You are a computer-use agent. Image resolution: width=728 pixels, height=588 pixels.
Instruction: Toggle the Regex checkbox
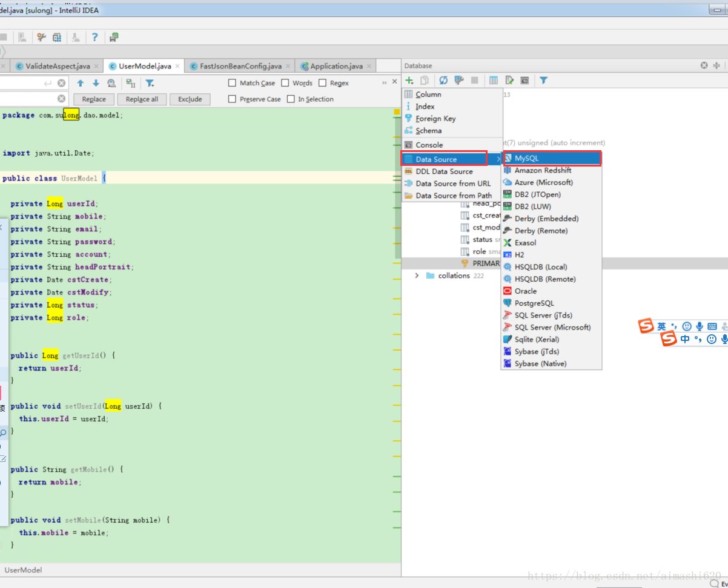322,83
